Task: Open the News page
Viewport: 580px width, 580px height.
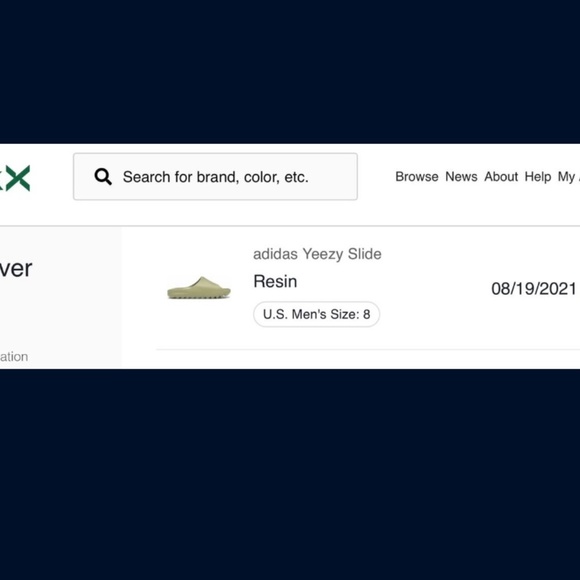Action: pos(461,177)
